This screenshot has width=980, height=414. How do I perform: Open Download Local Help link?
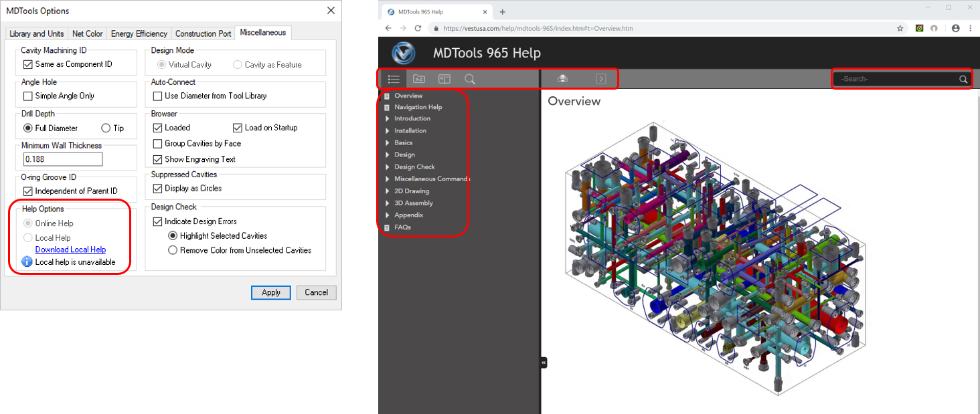pos(70,249)
